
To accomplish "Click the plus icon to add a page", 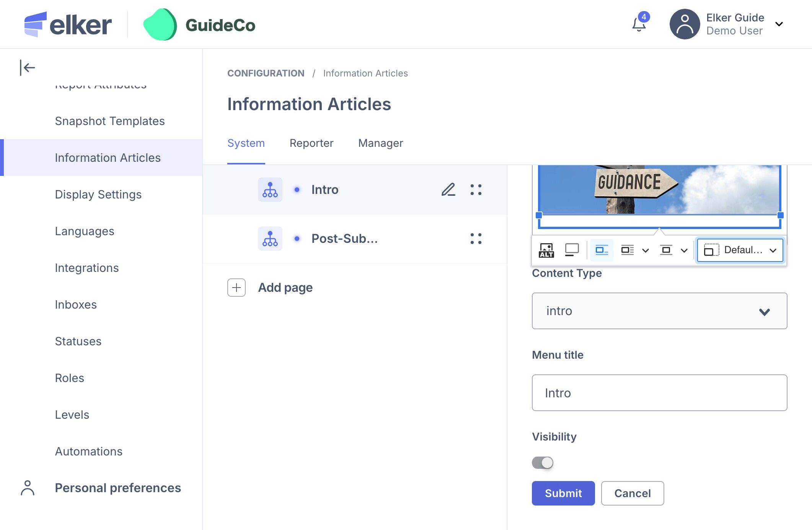I will (236, 288).
